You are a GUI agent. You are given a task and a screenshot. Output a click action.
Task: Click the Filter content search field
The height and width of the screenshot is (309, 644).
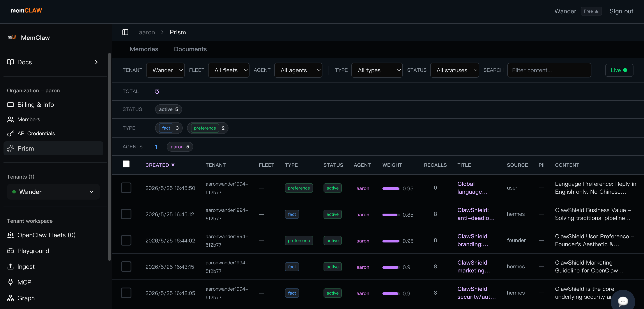click(549, 70)
